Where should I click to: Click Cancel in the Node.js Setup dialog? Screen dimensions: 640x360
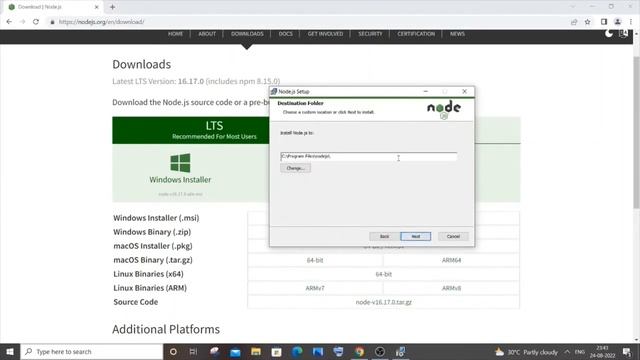(453, 236)
